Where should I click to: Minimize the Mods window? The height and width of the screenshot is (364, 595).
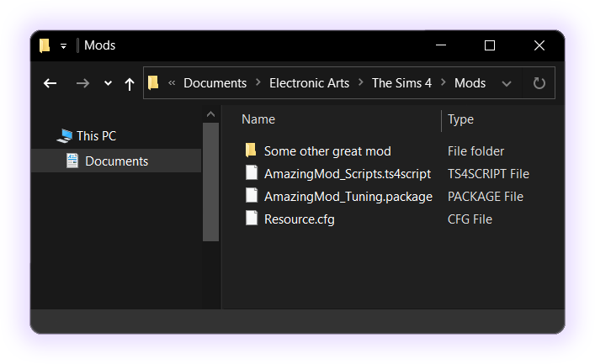click(441, 45)
